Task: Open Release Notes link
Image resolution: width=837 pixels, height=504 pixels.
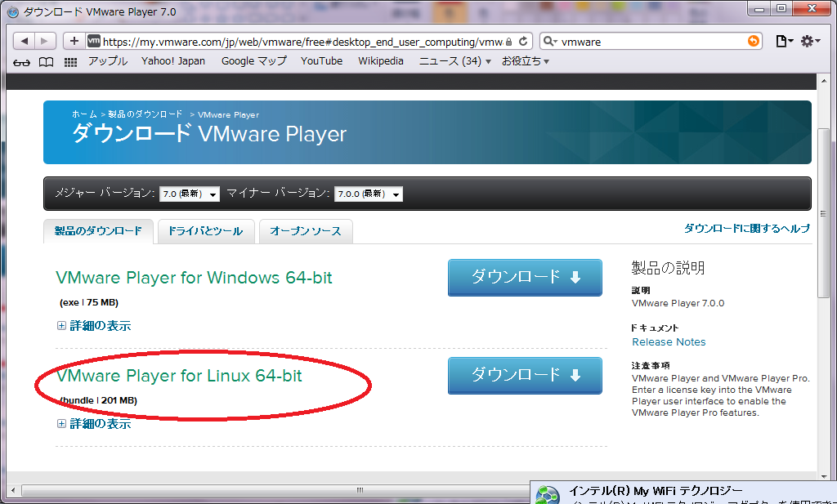Action: point(669,342)
